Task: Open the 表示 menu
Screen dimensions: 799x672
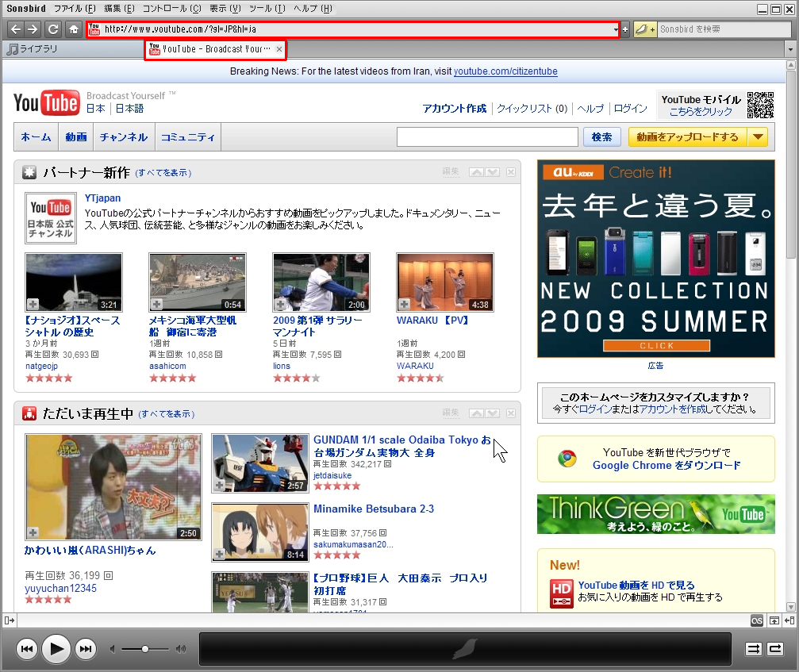Action: tap(225, 9)
